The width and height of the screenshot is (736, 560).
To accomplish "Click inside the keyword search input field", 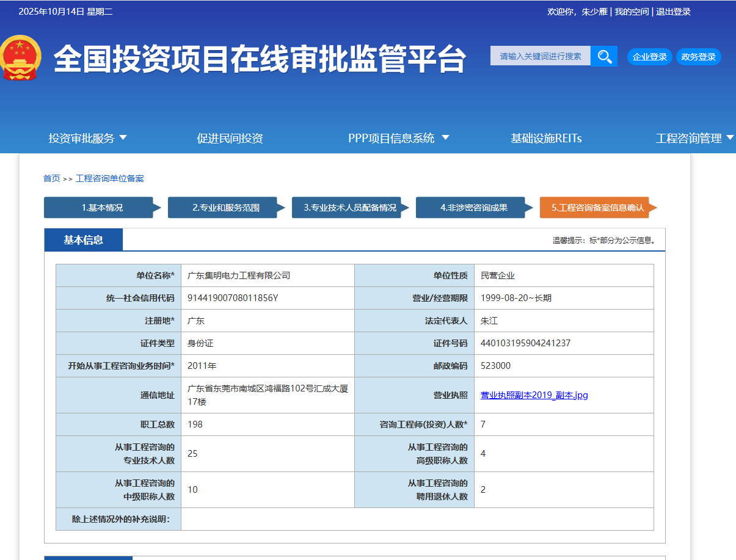I will 540,56.
